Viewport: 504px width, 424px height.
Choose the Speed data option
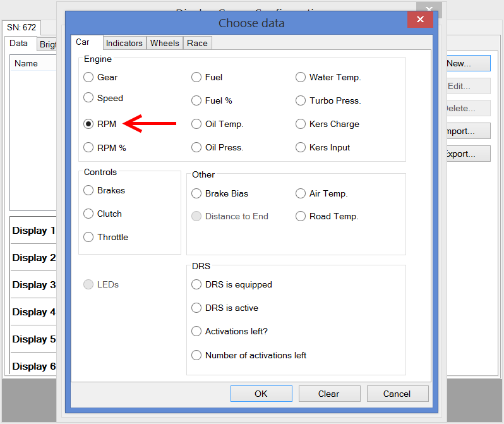point(89,98)
